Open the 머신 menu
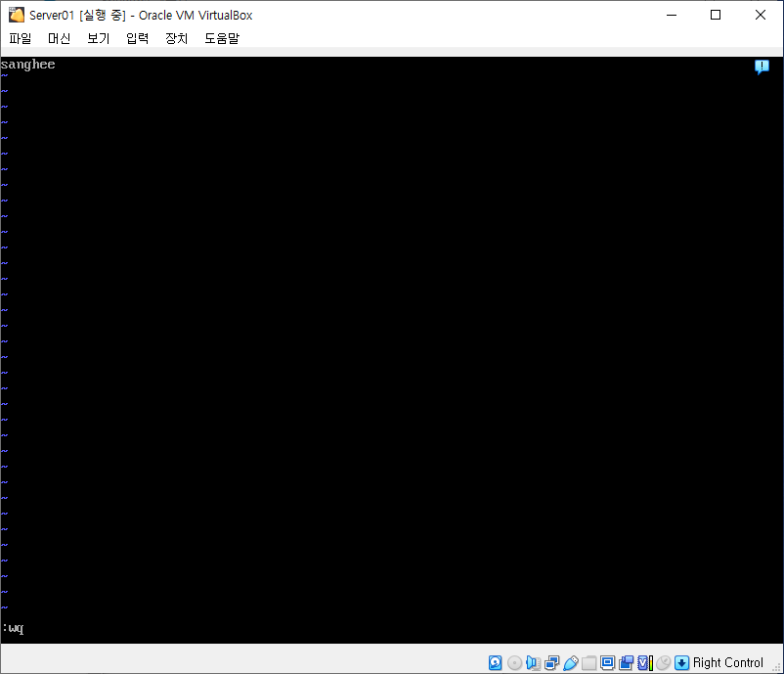 click(x=59, y=38)
